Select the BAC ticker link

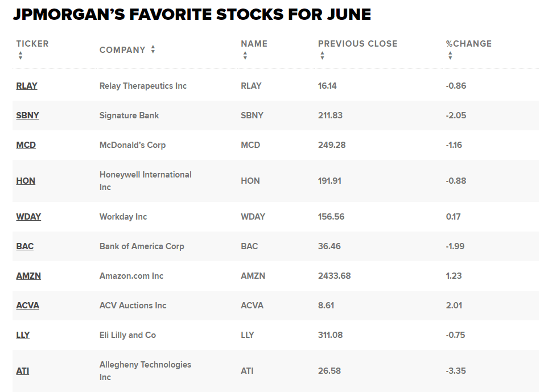[25, 246]
